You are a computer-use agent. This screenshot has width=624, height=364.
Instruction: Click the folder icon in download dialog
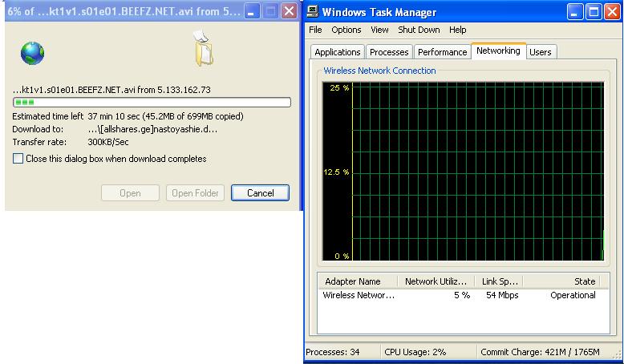click(x=205, y=48)
